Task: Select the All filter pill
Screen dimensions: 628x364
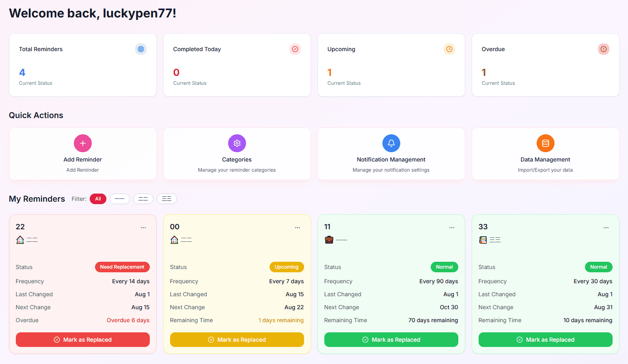Action: (x=98, y=199)
